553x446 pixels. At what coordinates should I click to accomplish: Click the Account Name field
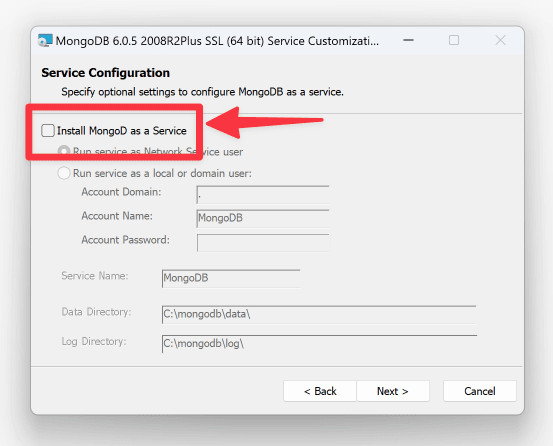coord(263,219)
